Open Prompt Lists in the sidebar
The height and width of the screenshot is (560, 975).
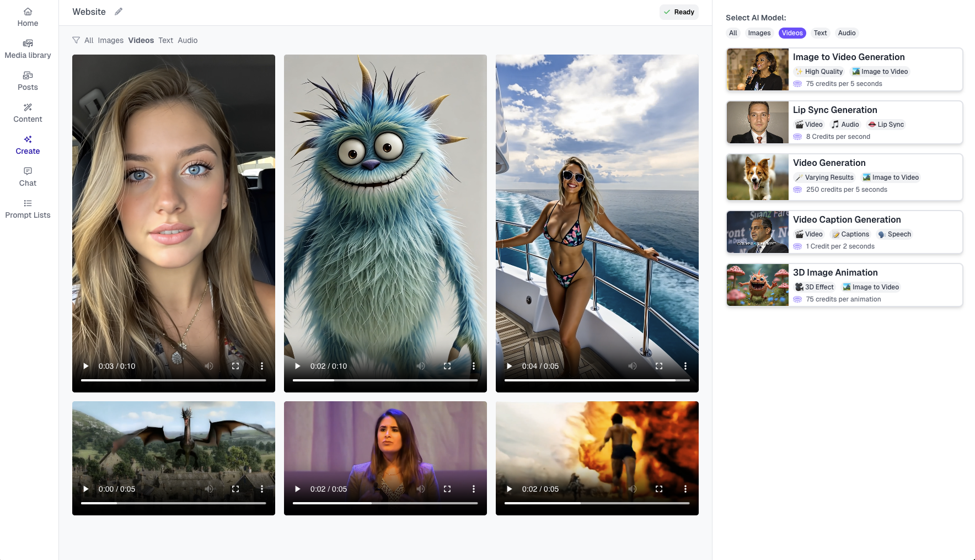pyautogui.click(x=28, y=209)
